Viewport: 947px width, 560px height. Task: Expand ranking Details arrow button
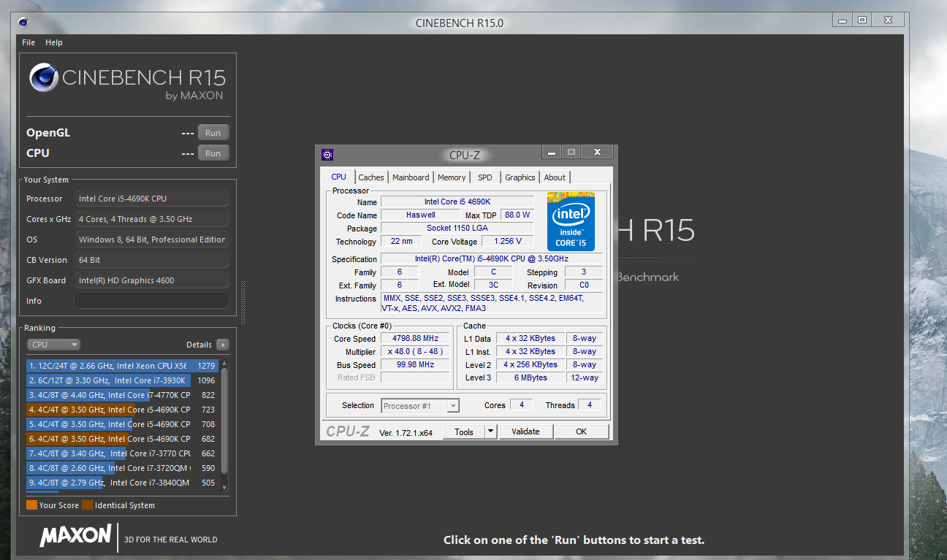coord(222,345)
